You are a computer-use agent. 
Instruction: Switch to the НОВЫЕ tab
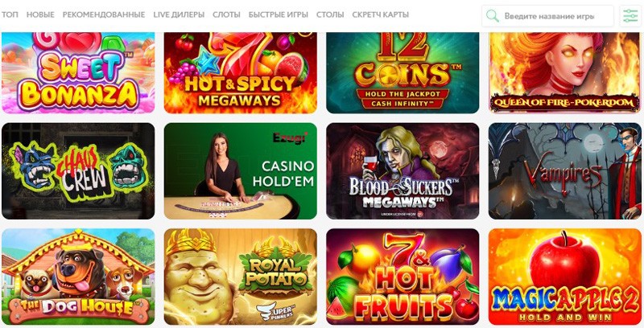[40, 14]
